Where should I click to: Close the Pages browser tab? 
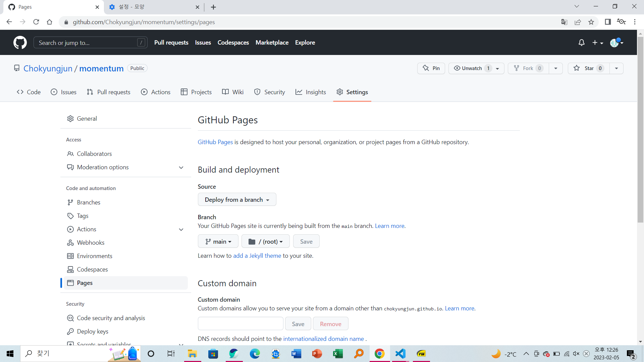pyautogui.click(x=97, y=7)
